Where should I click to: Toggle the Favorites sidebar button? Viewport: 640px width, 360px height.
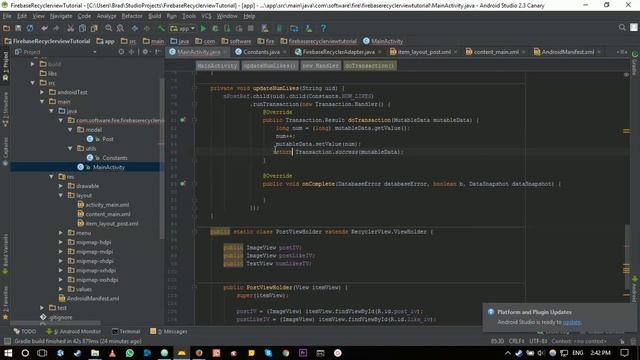tap(5, 303)
